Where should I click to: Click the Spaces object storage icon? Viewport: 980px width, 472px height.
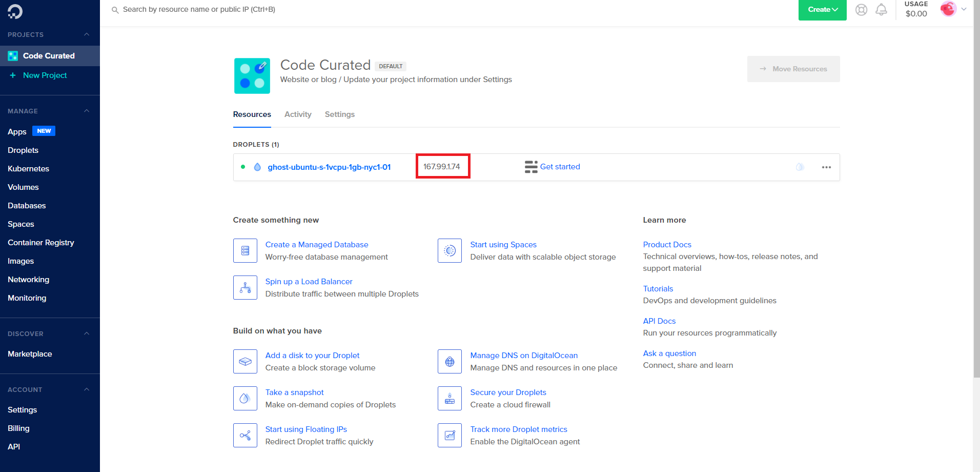coord(450,251)
